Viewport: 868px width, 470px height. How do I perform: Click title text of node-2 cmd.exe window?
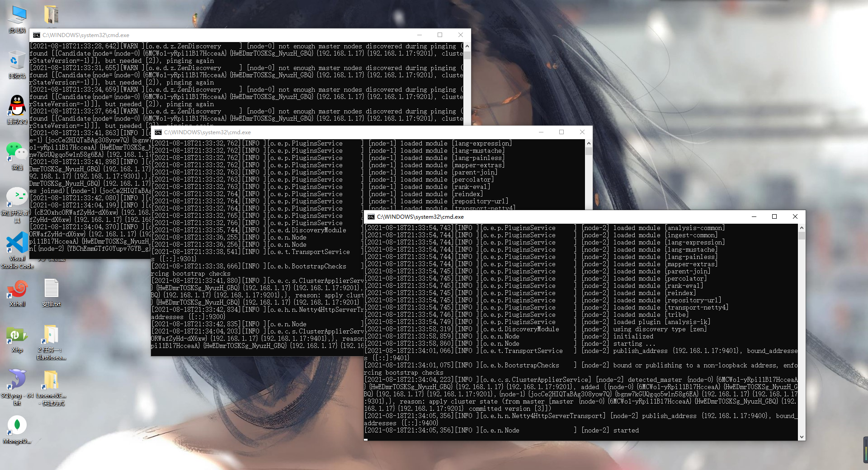[x=420, y=217]
